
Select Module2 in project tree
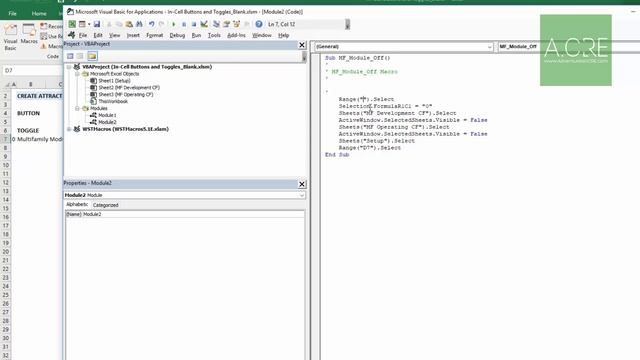(107, 122)
